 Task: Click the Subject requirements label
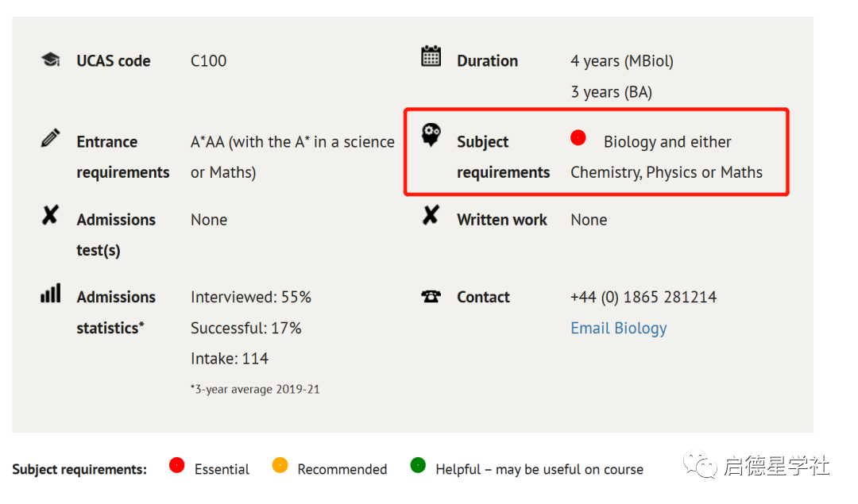click(x=503, y=157)
